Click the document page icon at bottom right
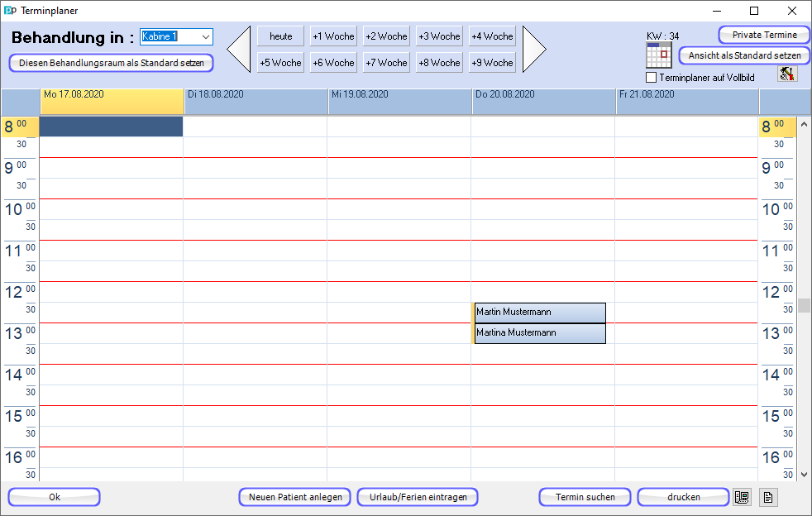The height and width of the screenshot is (516, 812). click(x=768, y=497)
